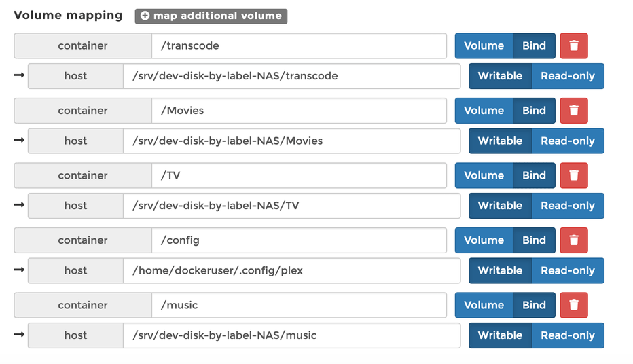Set /TV host path to Read-only
Screen dimensions: 633x364
click(568, 206)
